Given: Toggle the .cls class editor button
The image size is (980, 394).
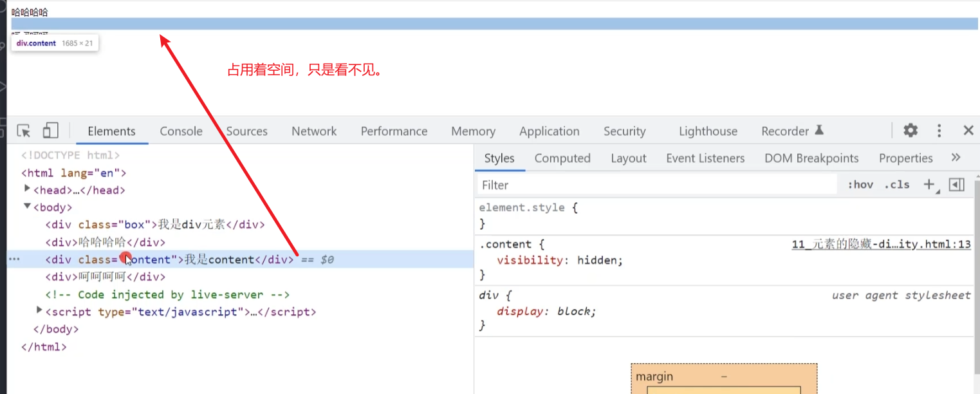Looking at the screenshot, I should tap(897, 185).
